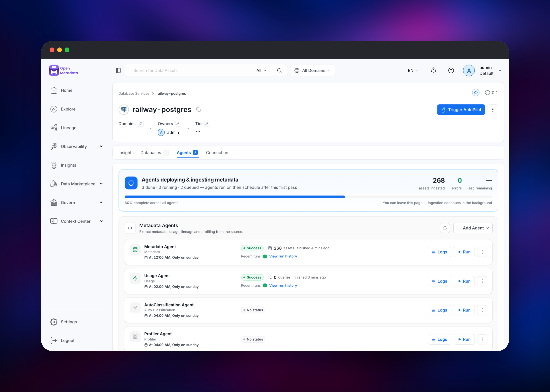Copy the railway-postgres service name
The width and height of the screenshot is (550, 392).
click(199, 110)
